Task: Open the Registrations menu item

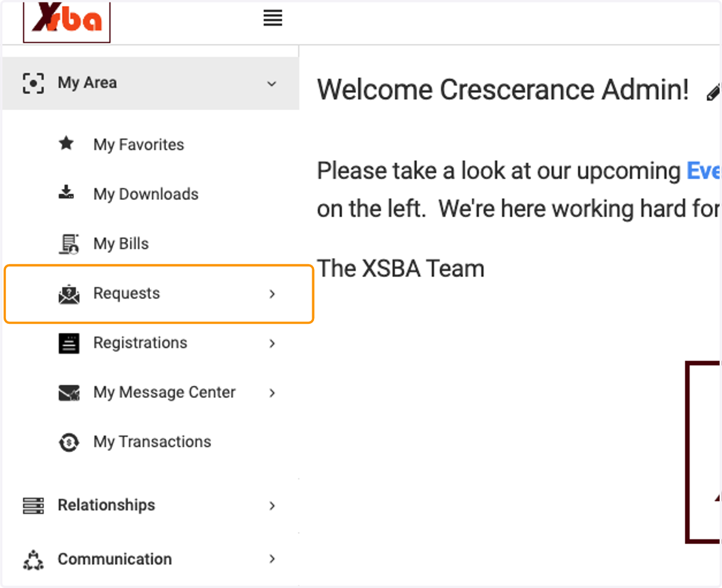Action: 140,343
